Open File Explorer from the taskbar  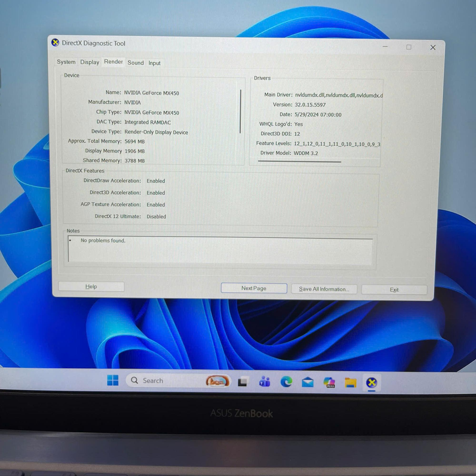click(350, 381)
